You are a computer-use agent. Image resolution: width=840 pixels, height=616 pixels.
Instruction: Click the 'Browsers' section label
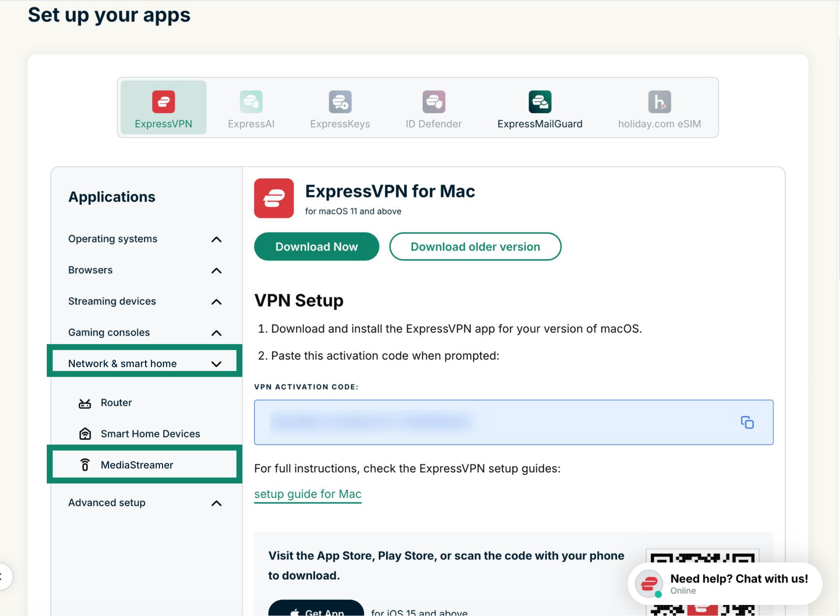[90, 270]
